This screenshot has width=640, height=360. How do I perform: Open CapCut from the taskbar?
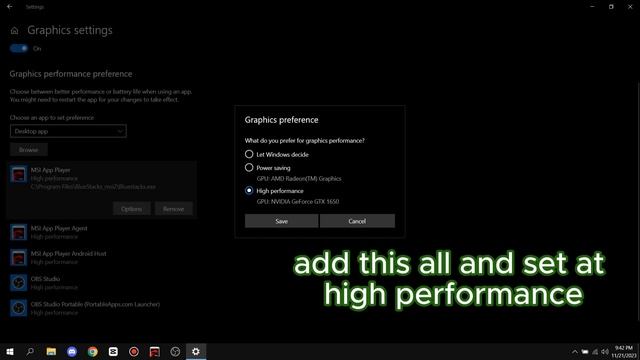(113, 351)
